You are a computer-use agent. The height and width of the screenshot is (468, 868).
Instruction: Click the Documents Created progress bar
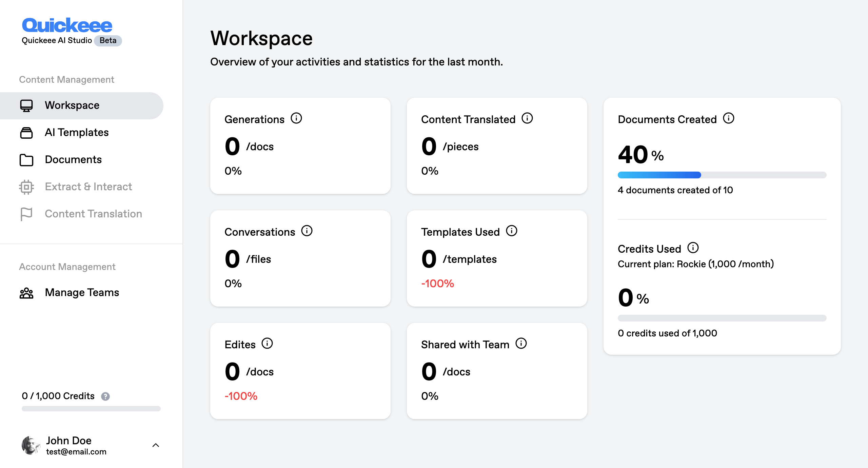coord(722,175)
